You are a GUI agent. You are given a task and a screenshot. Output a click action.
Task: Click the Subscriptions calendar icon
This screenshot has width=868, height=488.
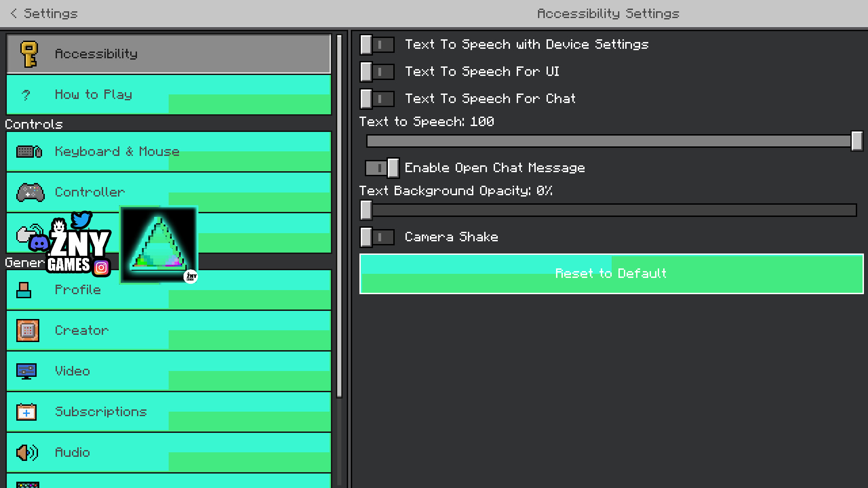[x=26, y=412]
